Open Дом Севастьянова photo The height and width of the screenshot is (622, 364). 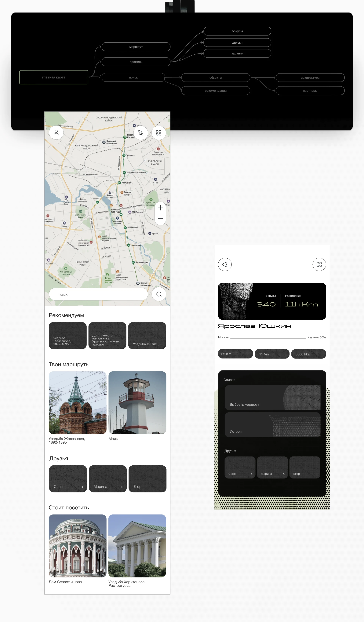coord(78,546)
